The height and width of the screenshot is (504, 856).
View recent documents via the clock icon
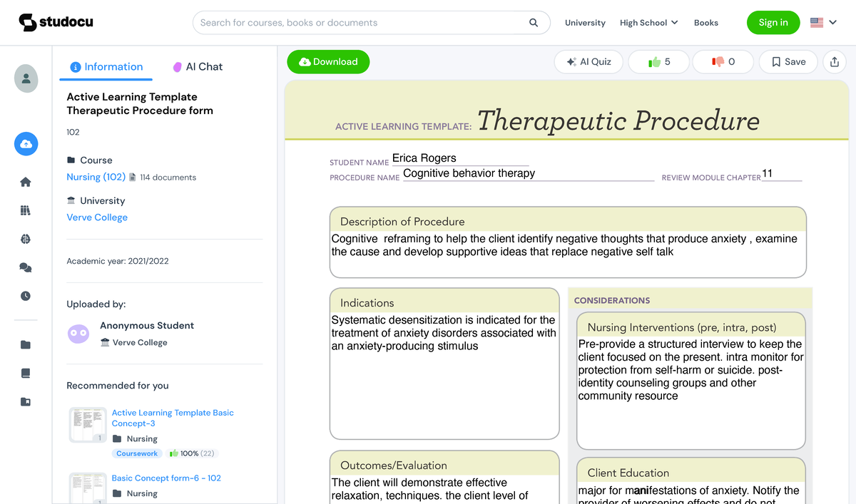(x=26, y=296)
